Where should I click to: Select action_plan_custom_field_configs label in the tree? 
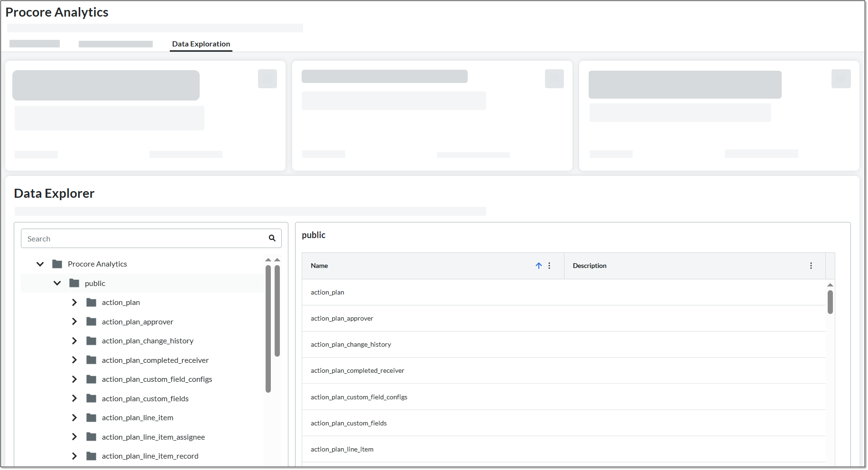(x=157, y=379)
